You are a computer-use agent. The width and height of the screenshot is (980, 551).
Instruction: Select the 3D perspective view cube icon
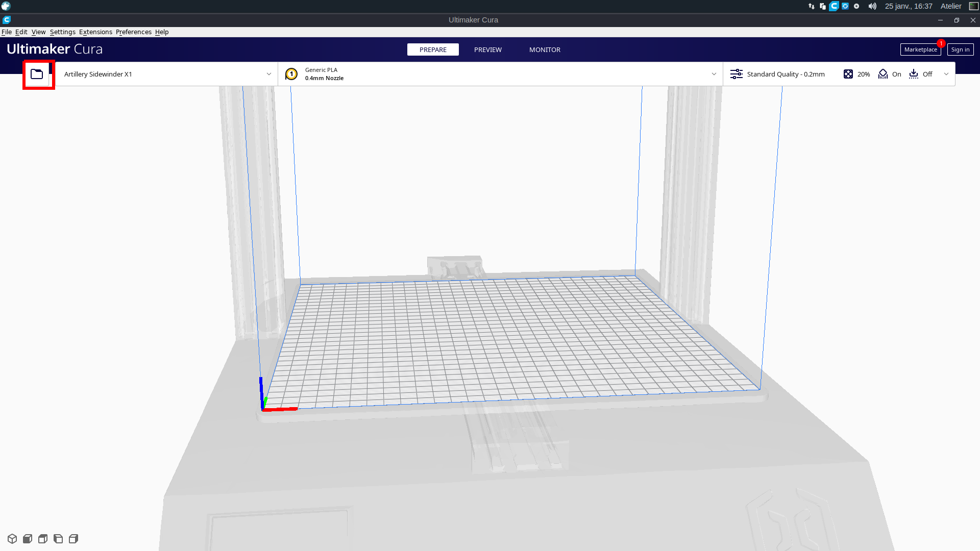(x=12, y=539)
